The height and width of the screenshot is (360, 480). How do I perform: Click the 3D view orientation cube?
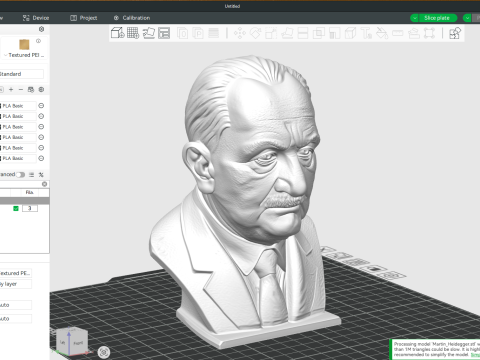coord(71,341)
